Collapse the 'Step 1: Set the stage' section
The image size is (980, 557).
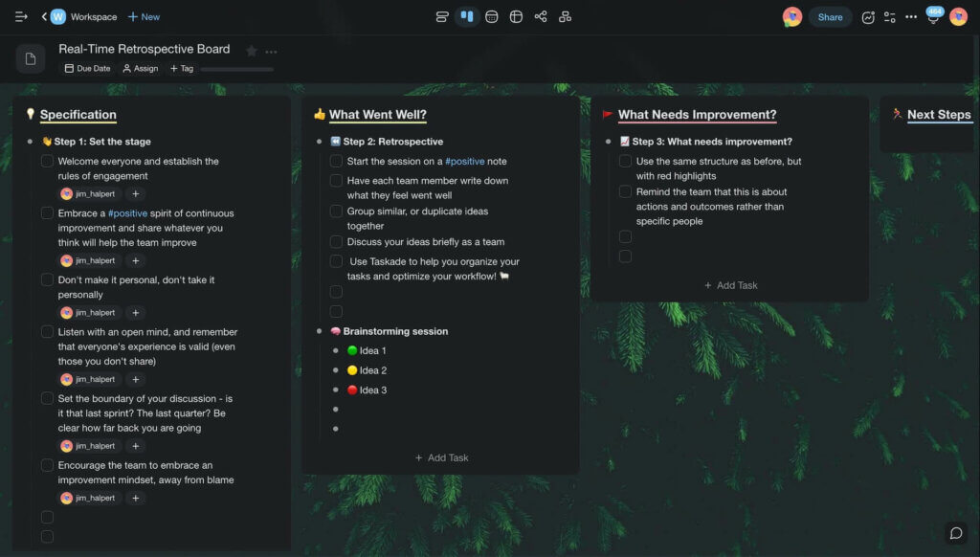click(x=32, y=142)
